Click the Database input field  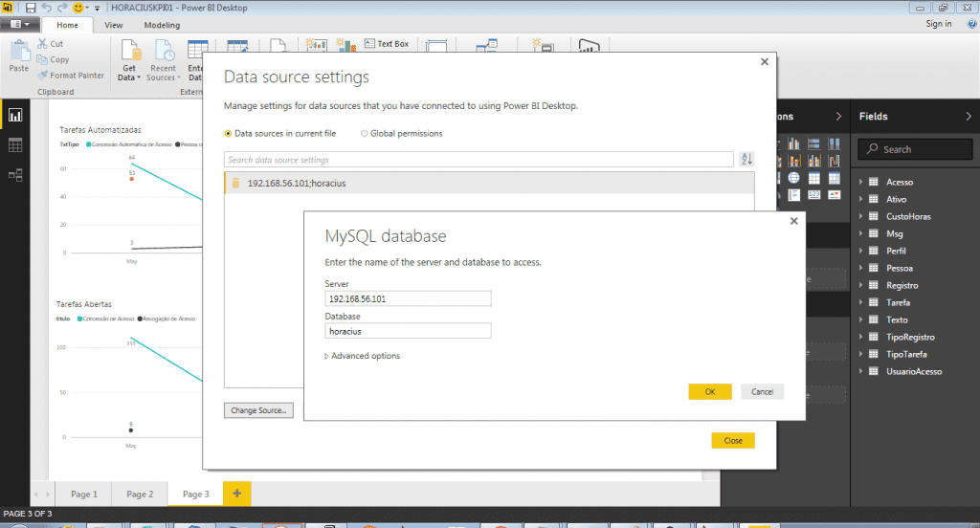pos(408,331)
